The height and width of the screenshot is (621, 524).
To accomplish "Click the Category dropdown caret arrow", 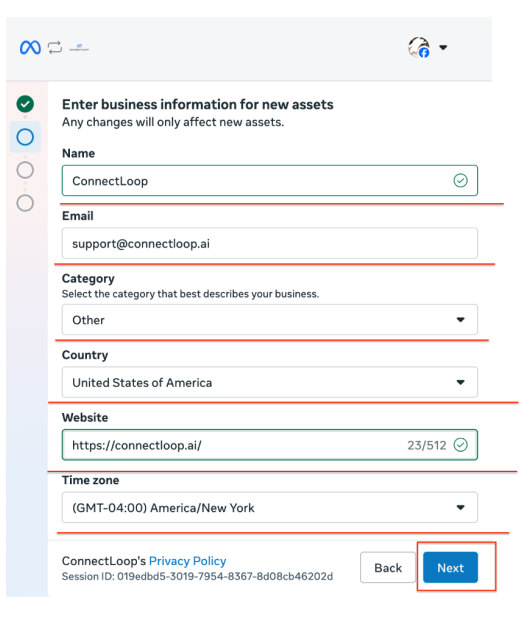I will (460, 320).
